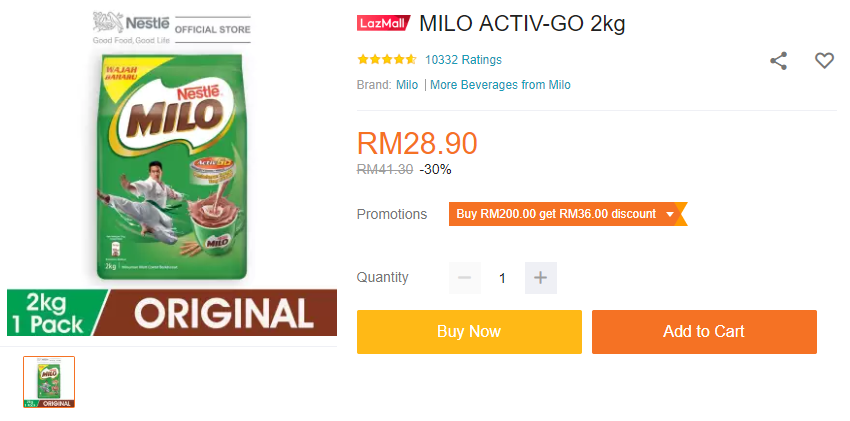Viewport: 850px width, 421px height.
Task: Click the Nestle Official Store logo
Action: (171, 29)
